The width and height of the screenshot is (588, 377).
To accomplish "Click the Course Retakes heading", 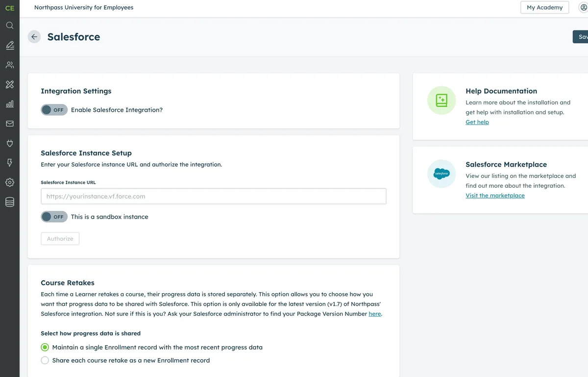I will point(68,283).
